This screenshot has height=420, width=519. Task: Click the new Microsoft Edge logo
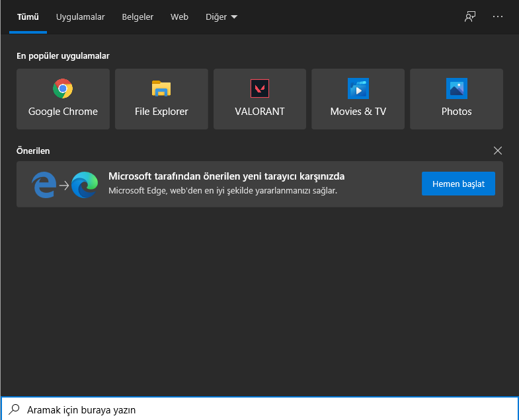click(x=85, y=184)
